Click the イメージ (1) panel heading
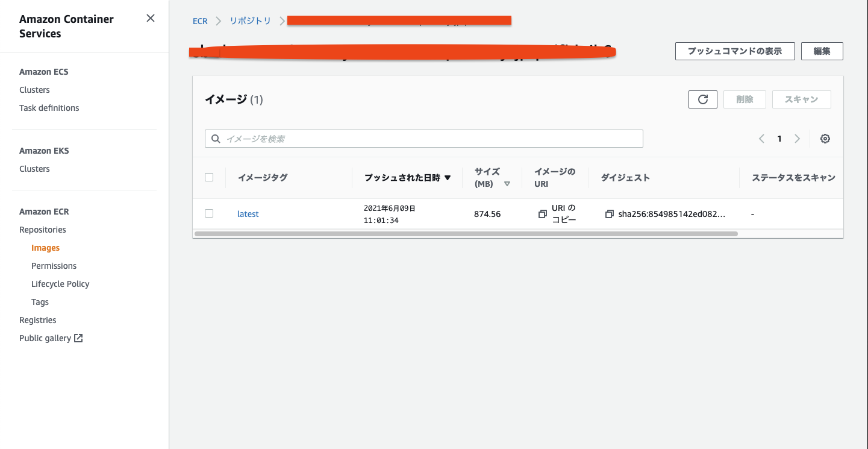 pos(234,99)
